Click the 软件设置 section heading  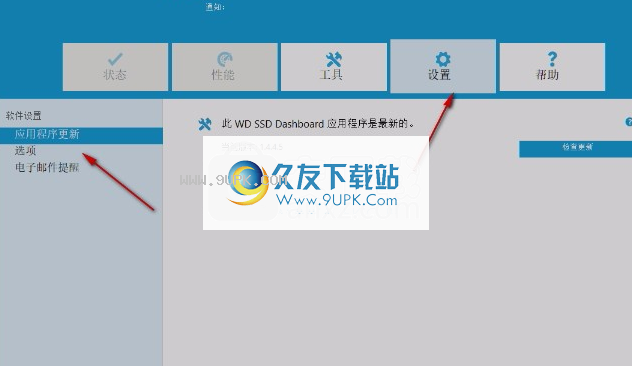tap(23, 116)
